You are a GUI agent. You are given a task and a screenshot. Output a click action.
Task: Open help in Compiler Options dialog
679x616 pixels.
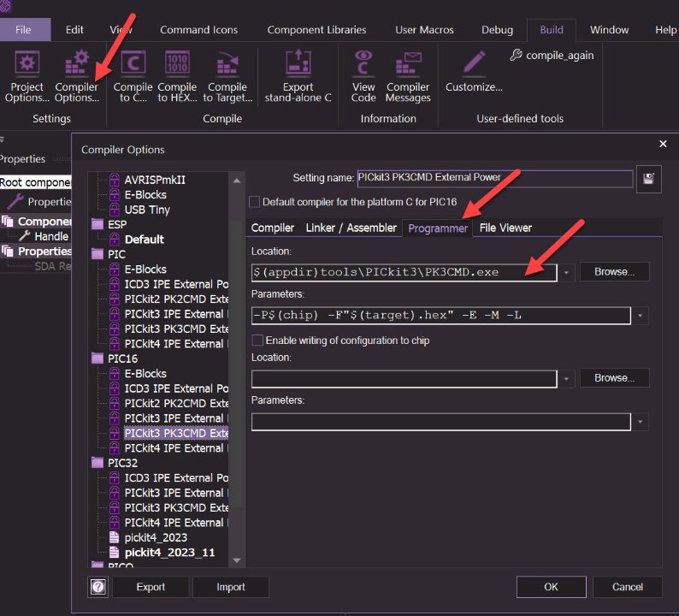pos(98,587)
